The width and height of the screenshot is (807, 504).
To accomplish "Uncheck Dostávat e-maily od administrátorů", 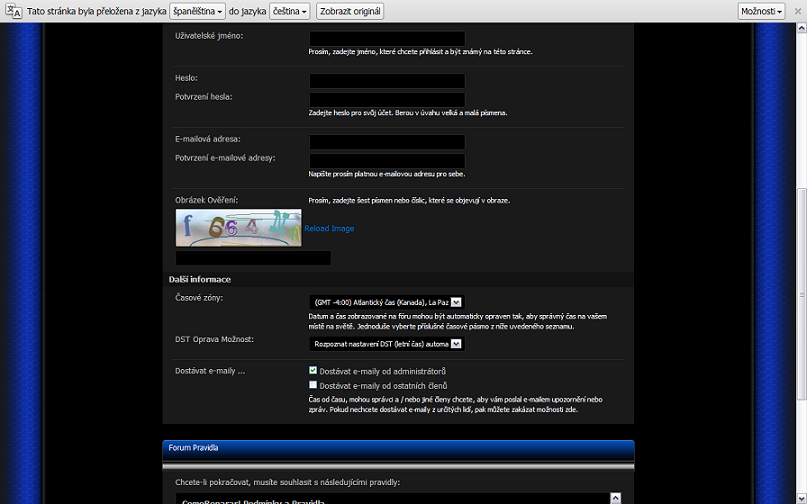I will [x=313, y=371].
